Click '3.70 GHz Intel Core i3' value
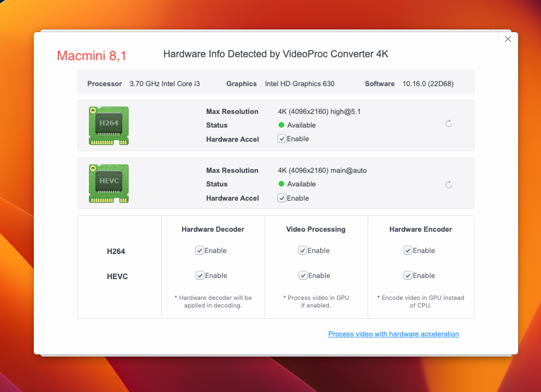Screen dimensions: 541x392 click(x=165, y=84)
